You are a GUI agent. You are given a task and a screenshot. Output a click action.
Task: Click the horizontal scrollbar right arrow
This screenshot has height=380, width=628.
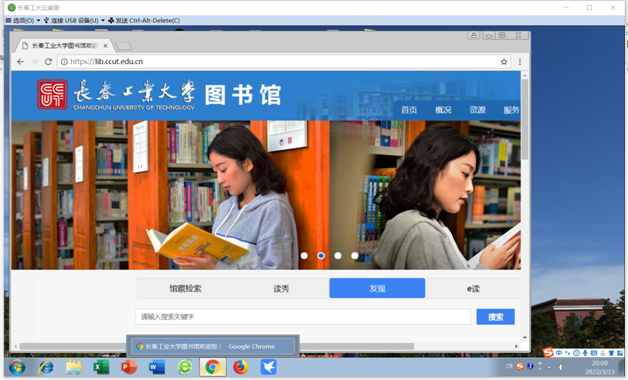(x=516, y=346)
